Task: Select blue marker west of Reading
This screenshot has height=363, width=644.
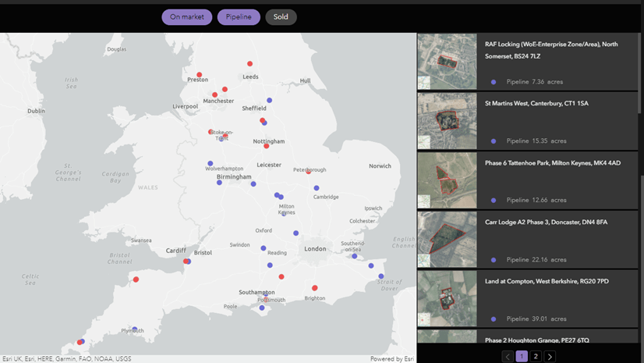Action: [x=264, y=248]
